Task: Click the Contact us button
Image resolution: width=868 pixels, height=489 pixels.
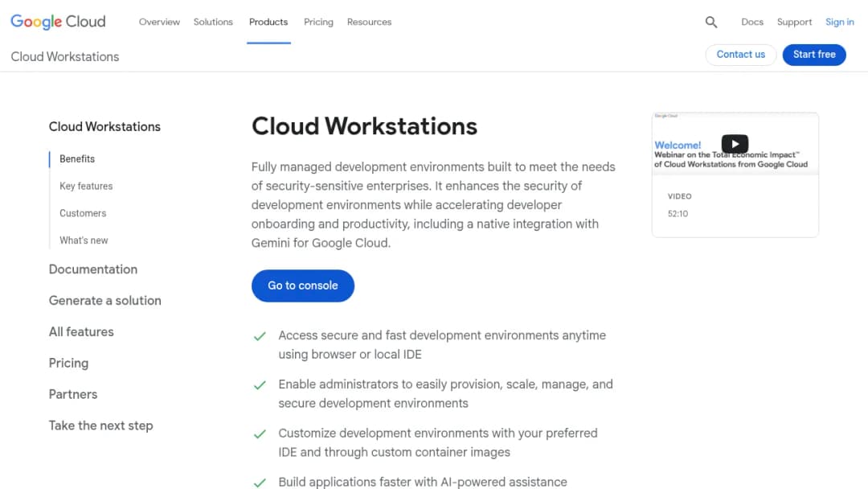Action: point(741,55)
